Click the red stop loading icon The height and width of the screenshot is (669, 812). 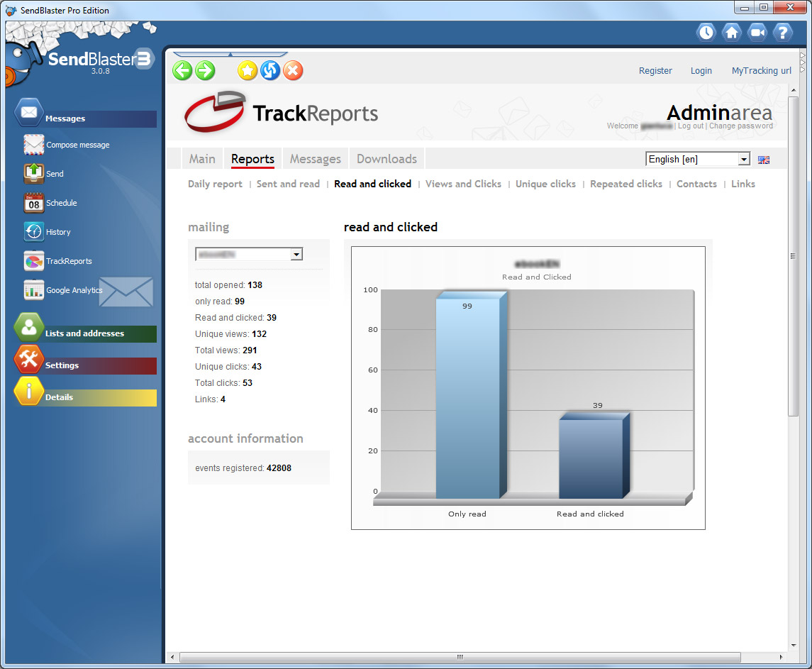[293, 70]
